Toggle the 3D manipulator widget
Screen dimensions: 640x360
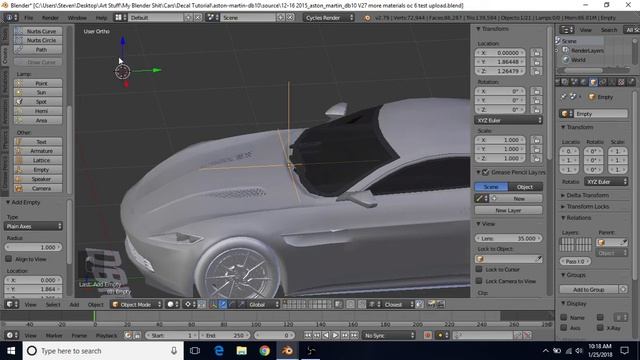pos(213,304)
